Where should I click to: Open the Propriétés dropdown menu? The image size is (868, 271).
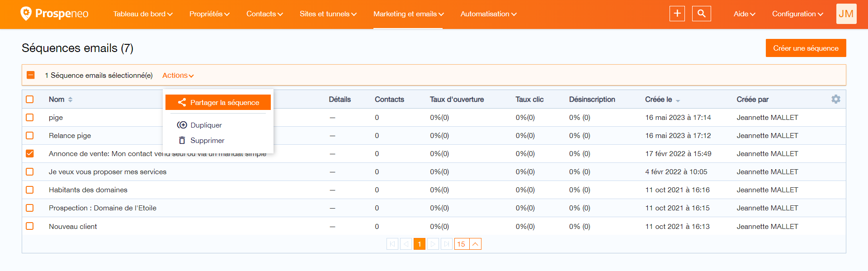tap(209, 14)
